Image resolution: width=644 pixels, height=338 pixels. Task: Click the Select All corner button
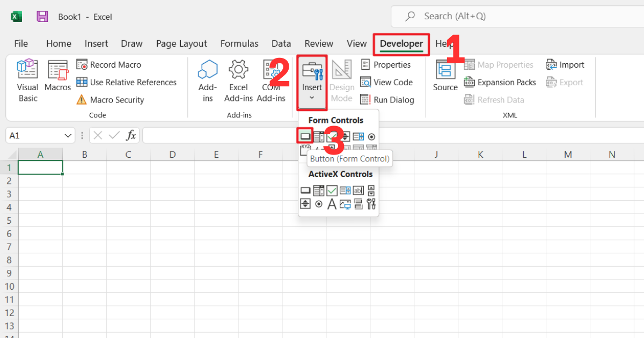(x=9, y=155)
